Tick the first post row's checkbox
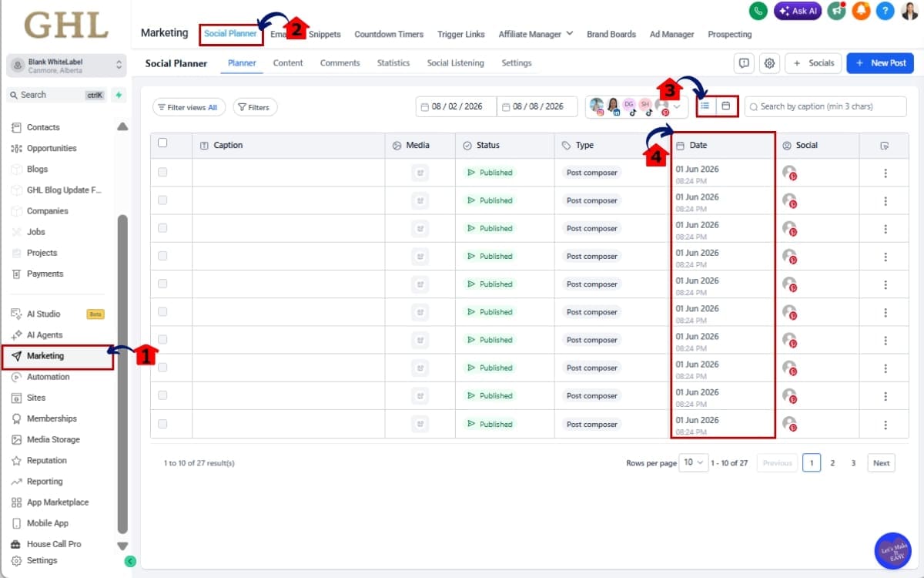The image size is (924, 578). 162,172
